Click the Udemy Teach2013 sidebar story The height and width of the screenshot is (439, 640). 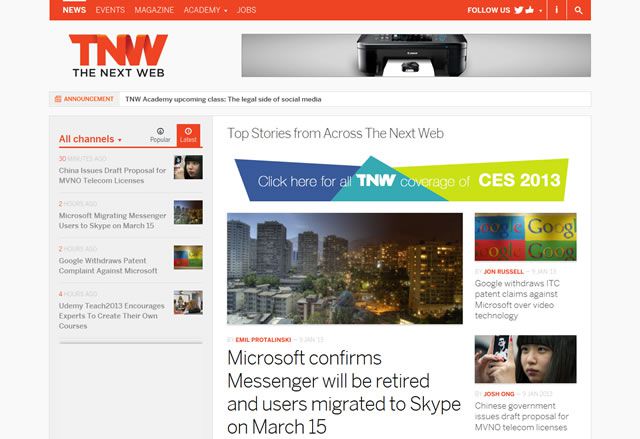point(111,316)
